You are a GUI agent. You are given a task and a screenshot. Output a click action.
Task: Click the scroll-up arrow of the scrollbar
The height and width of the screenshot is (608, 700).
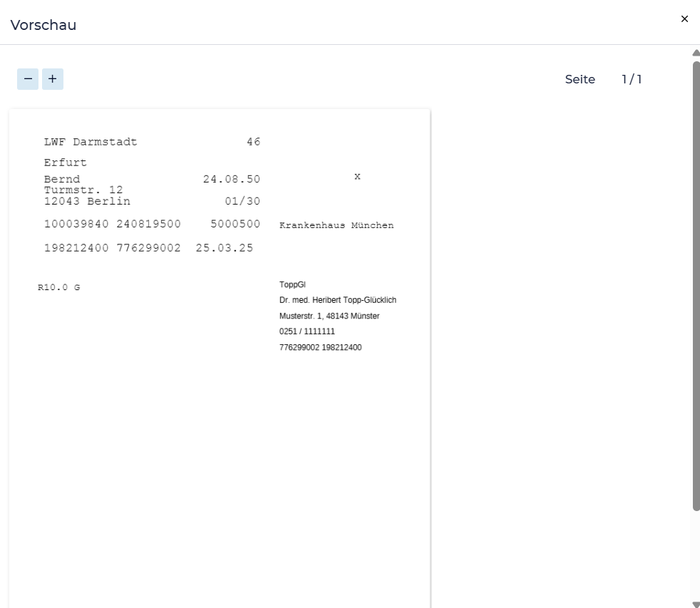point(696,53)
